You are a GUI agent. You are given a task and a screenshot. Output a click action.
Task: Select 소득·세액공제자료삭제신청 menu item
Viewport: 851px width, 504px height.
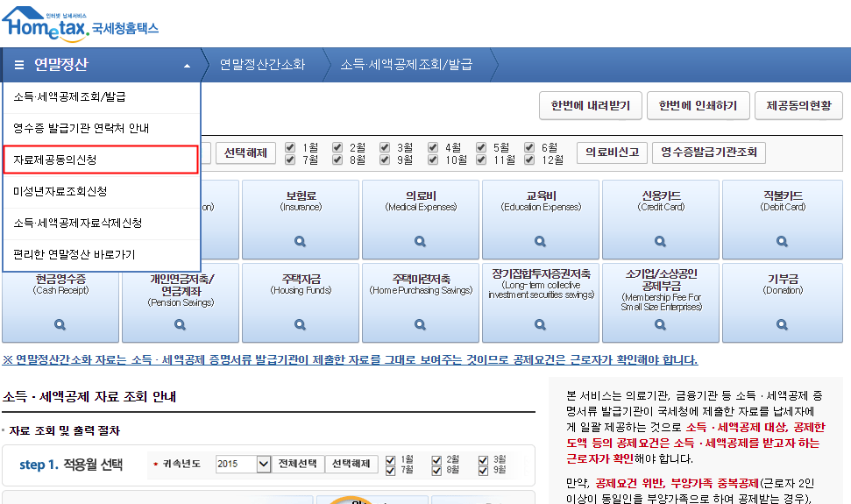102,224
